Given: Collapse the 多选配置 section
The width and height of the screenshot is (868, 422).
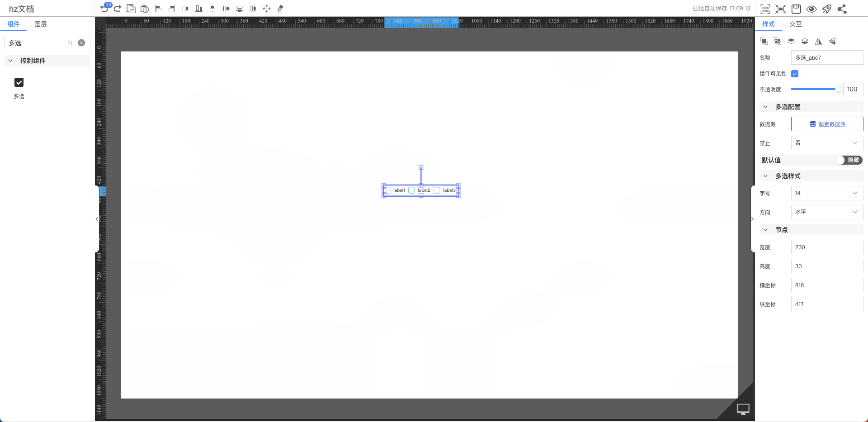Looking at the screenshot, I should pos(765,107).
